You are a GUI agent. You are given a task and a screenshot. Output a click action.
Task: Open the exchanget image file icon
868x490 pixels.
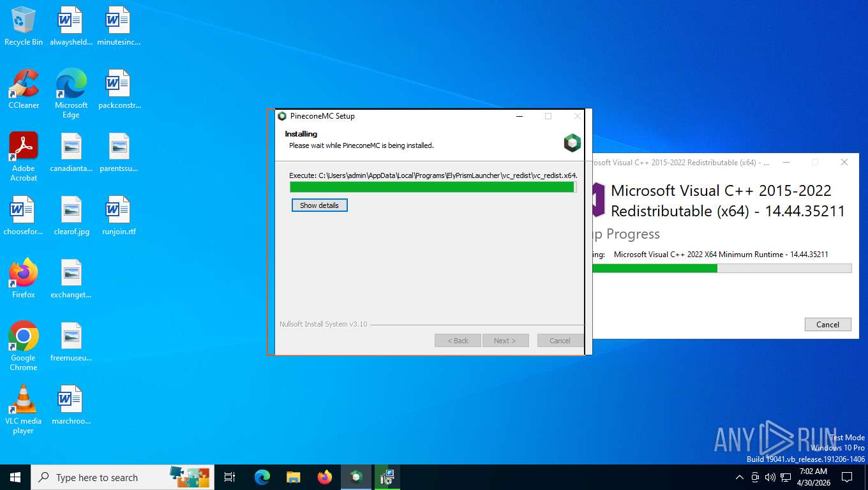tap(71, 279)
